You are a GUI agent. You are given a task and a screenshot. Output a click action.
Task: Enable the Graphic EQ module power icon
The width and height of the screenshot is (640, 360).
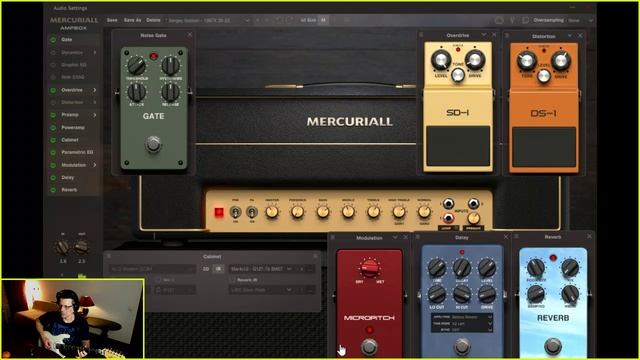(x=53, y=65)
